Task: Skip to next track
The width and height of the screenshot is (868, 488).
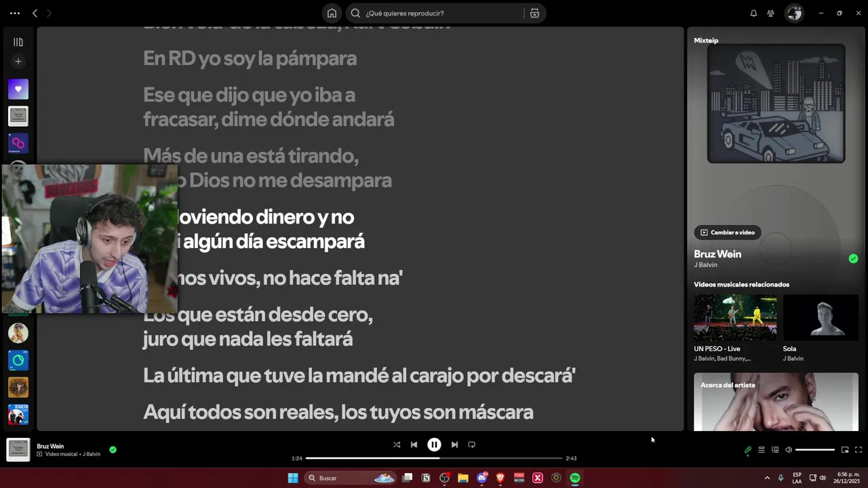Action: point(454,445)
